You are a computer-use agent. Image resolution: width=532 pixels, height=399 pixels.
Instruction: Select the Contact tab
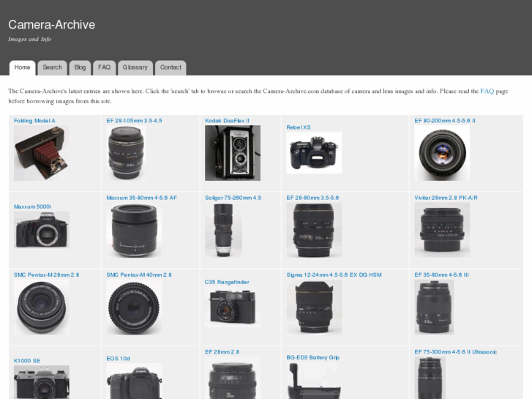coord(171,67)
